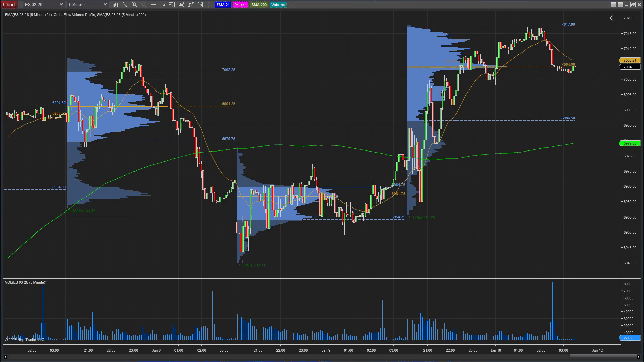Toggle the magenta Profile indicator button
Image resolution: width=644 pixels, height=362 pixels.
(x=240, y=5)
